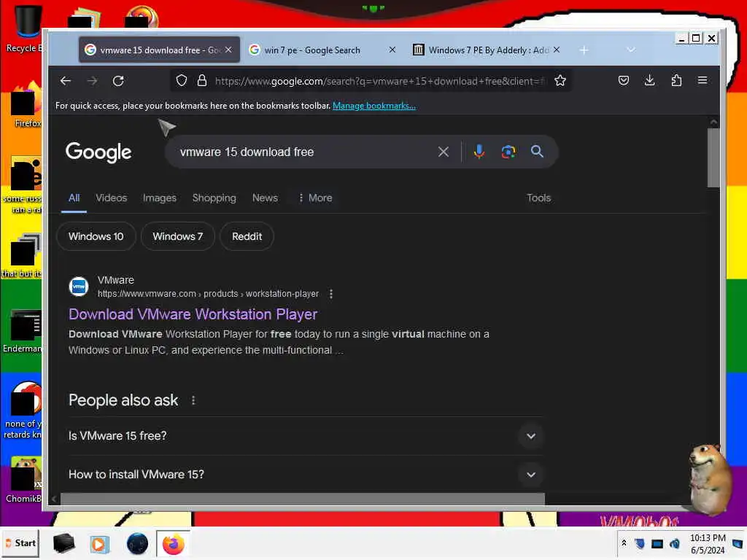The height and width of the screenshot is (560, 747).
Task: Open the Pocket save icon
Action: 623,80
